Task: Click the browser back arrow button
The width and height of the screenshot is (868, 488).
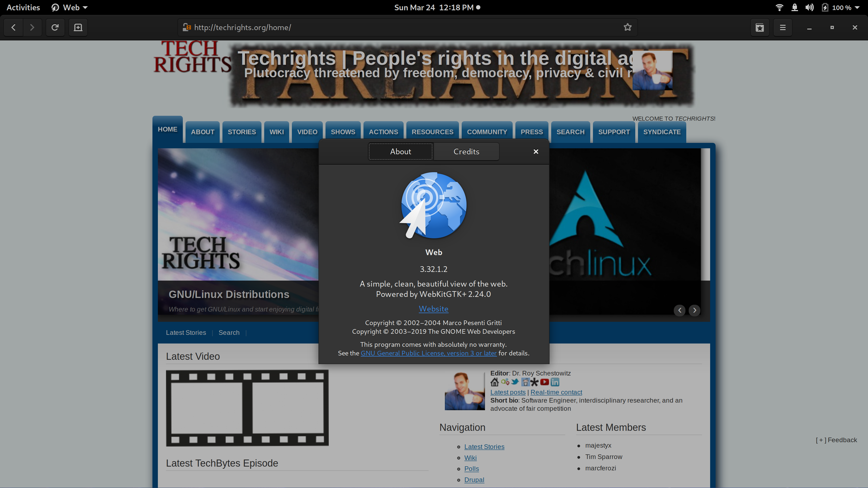Action: coord(14,27)
